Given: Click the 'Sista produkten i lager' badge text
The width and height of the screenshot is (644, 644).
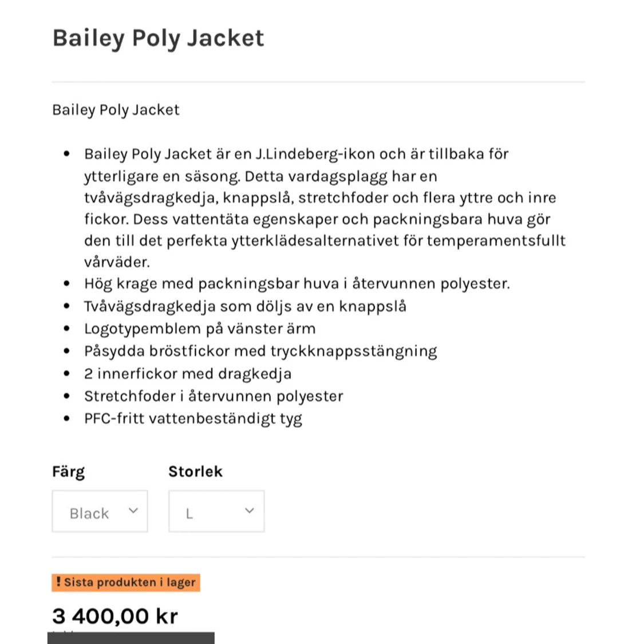Looking at the screenshot, I should point(130,583).
